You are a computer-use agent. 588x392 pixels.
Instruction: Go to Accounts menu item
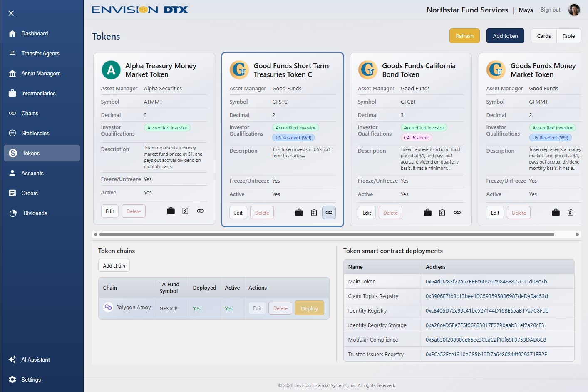(32, 173)
